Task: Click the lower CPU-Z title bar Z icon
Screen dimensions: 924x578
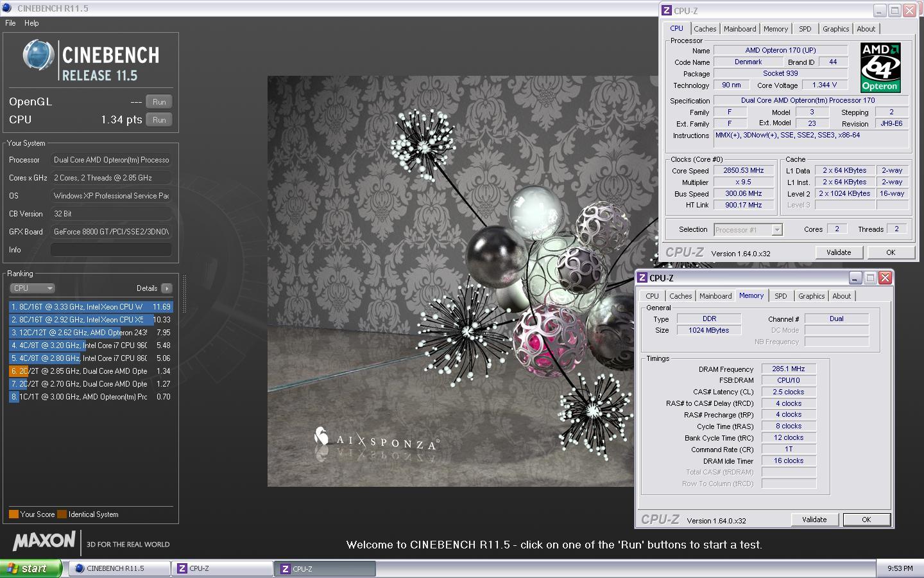Action: click(x=642, y=278)
